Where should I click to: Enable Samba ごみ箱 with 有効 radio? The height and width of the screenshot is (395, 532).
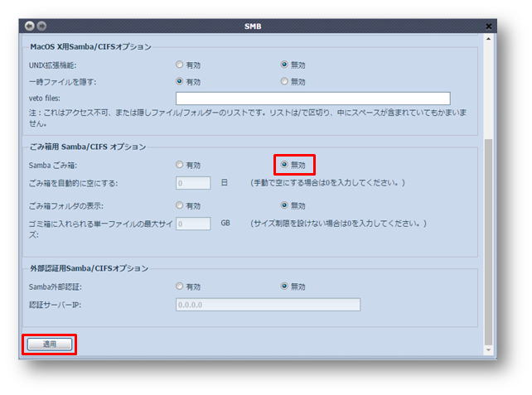pyautogui.click(x=180, y=165)
